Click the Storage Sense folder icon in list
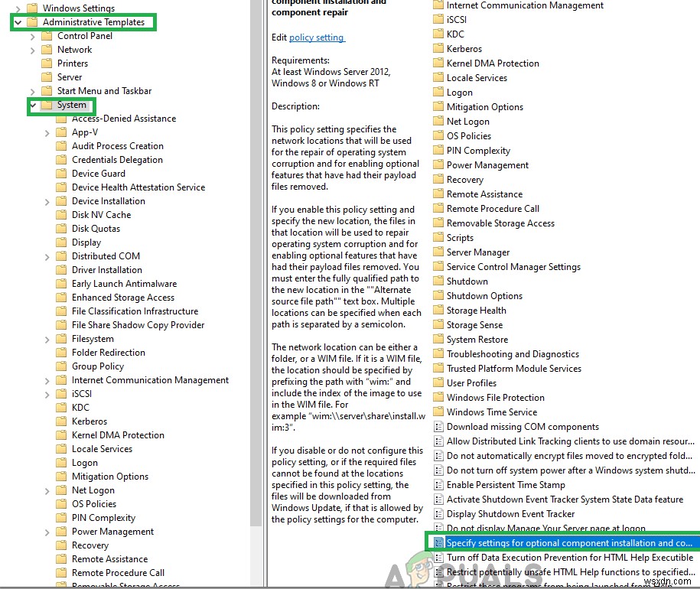Screen dimensions: 700x589 tap(438, 325)
